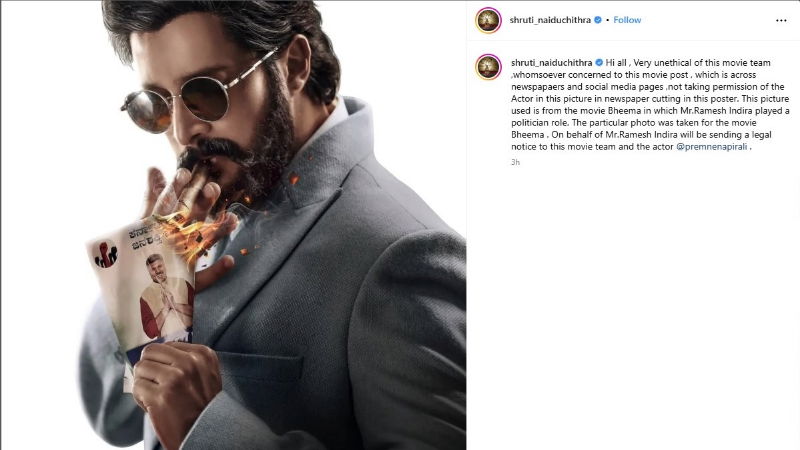The image size is (800, 450).
Task: Click the verified badge in the caption
Action: tap(599, 63)
